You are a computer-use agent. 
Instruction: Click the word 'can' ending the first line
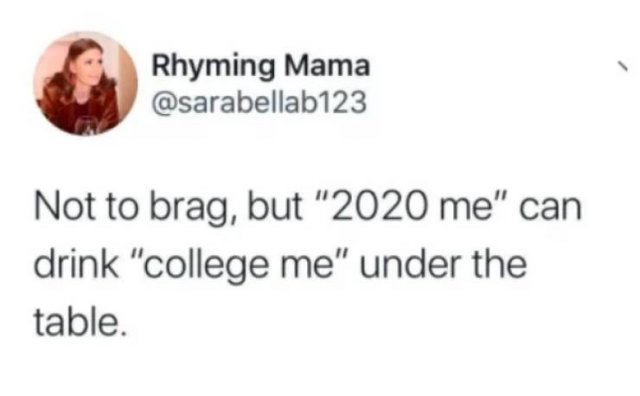tap(551, 209)
